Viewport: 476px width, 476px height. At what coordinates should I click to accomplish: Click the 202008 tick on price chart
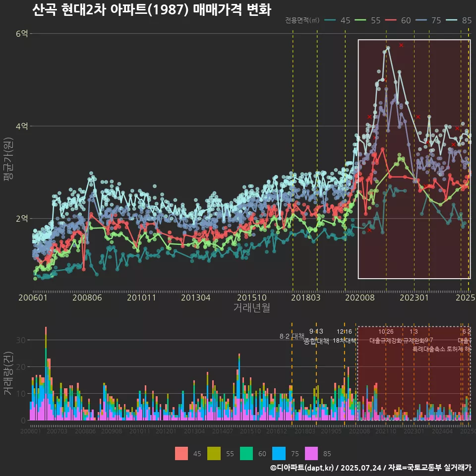(x=360, y=297)
